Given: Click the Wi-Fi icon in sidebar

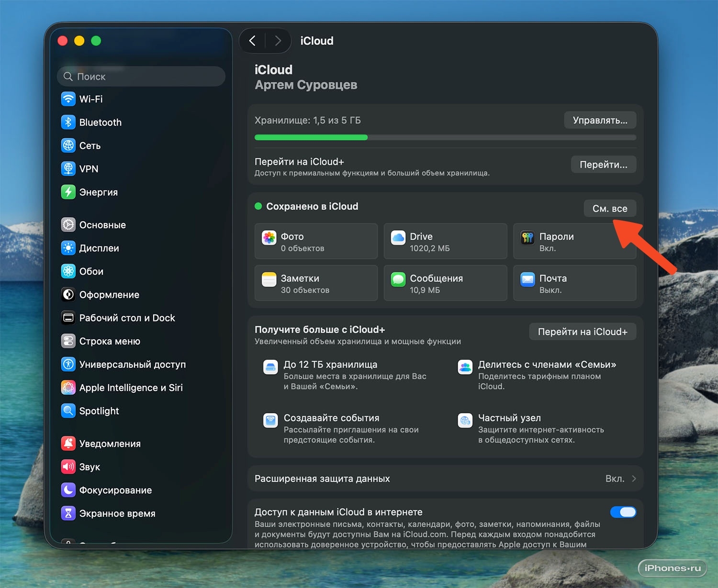Looking at the screenshot, I should [x=68, y=99].
